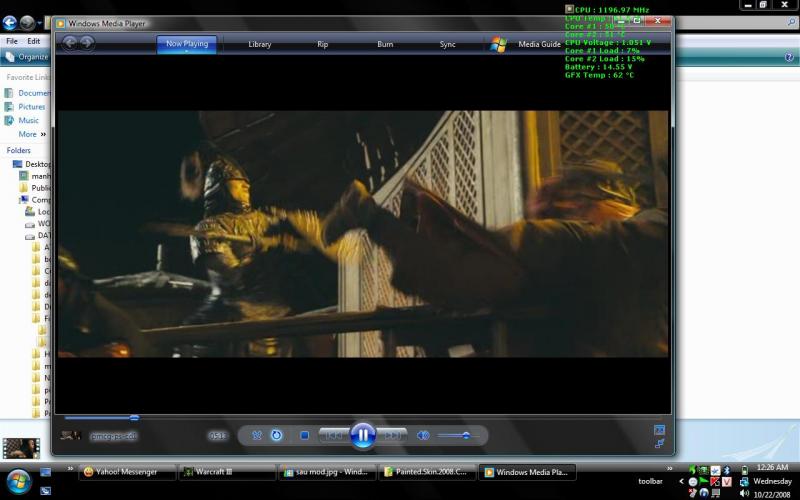Click the Stop button in player controls
800x500 pixels.
(x=304, y=435)
